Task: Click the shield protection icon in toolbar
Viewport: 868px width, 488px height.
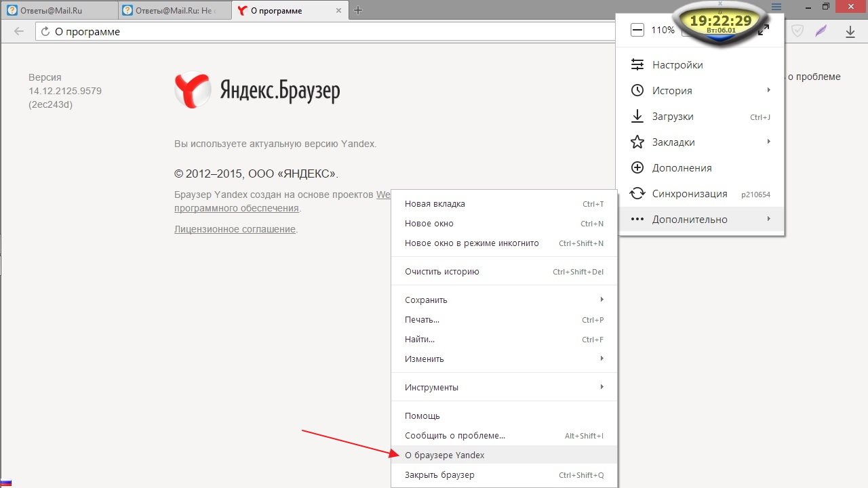Action: tap(798, 30)
